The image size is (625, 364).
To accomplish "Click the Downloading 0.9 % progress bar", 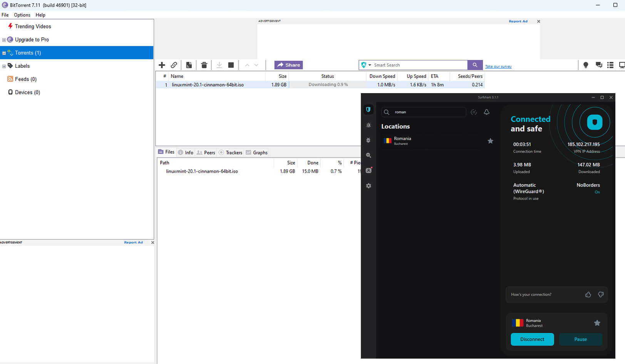I will [328, 85].
